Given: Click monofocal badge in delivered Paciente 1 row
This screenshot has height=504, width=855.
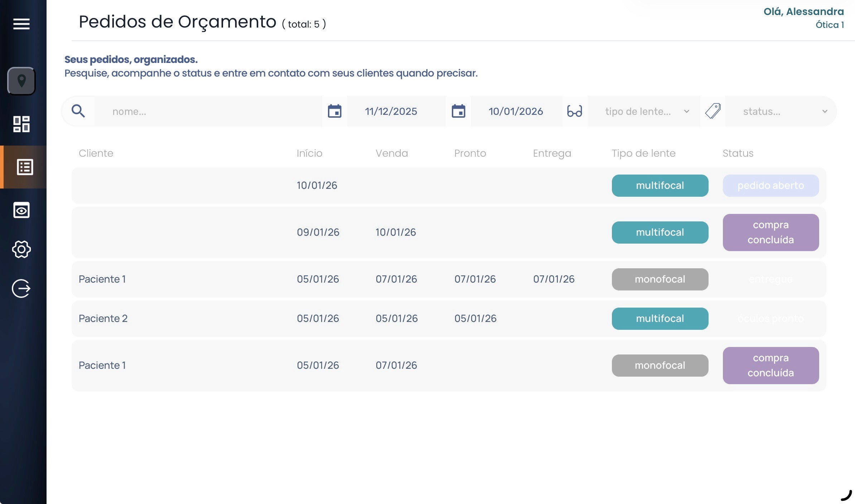Looking at the screenshot, I should click(x=660, y=279).
